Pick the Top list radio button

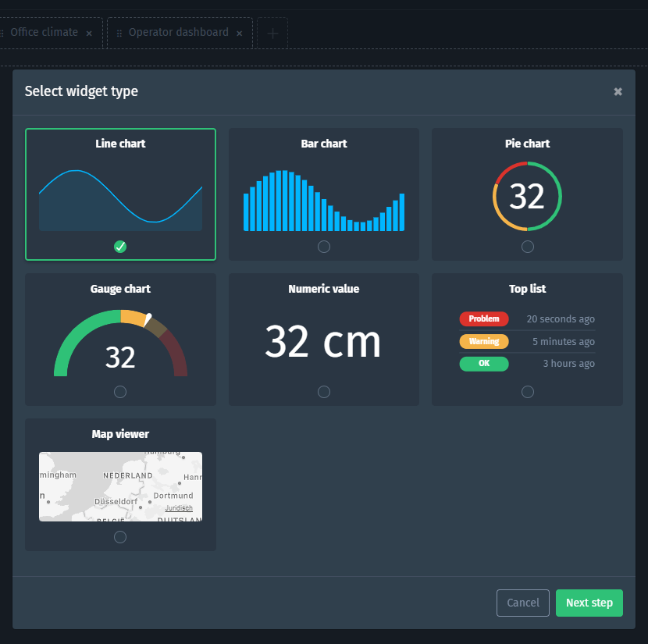(527, 391)
